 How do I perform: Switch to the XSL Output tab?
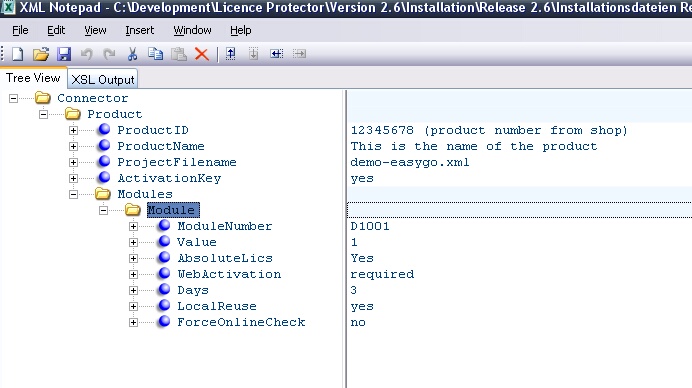(102, 79)
